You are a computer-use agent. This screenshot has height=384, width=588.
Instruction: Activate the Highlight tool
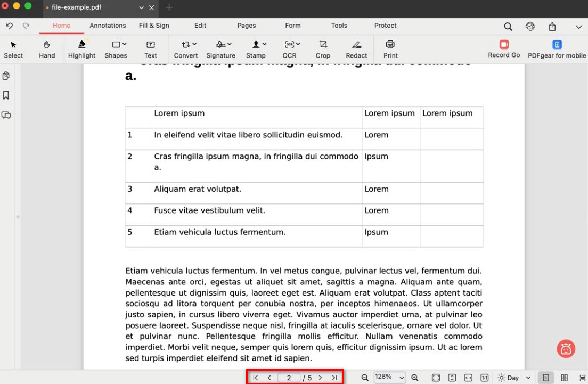(x=81, y=48)
